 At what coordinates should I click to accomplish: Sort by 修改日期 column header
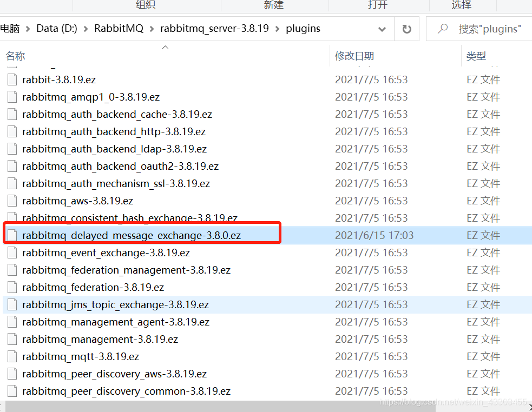[x=354, y=56]
